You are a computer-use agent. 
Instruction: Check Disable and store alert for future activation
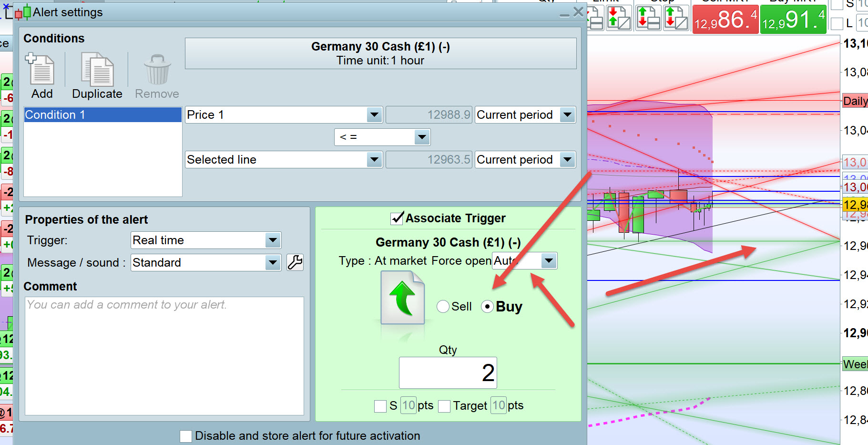click(186, 436)
